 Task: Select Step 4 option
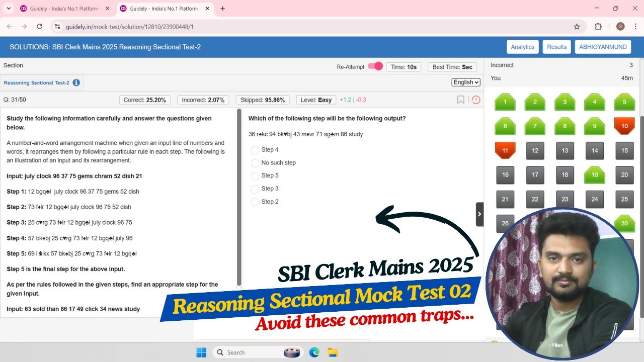pos(255,150)
